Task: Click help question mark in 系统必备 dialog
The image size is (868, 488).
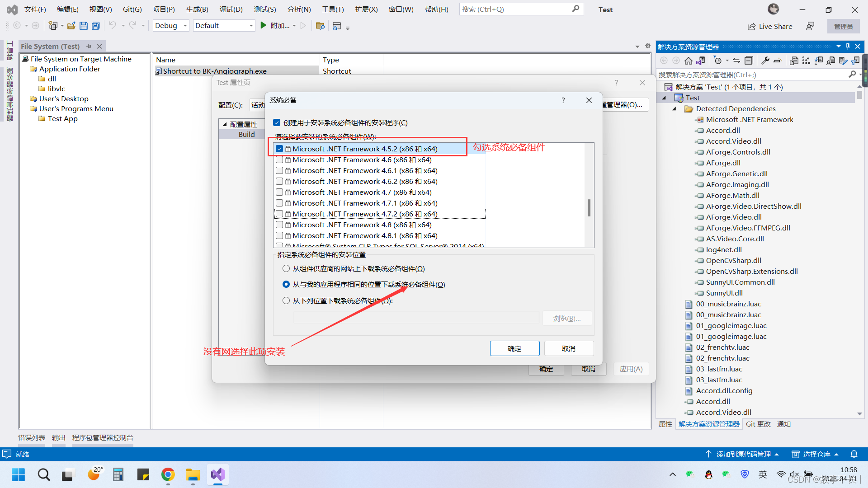Action: click(x=563, y=100)
